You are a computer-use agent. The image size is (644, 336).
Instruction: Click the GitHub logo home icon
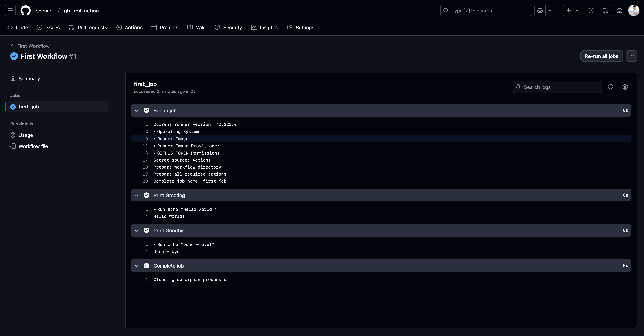tap(25, 11)
